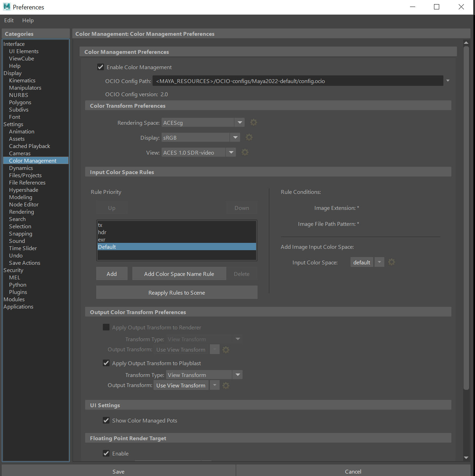Open OCIO Config Path dropdown arrow
This screenshot has height=476, width=475.
point(448,81)
